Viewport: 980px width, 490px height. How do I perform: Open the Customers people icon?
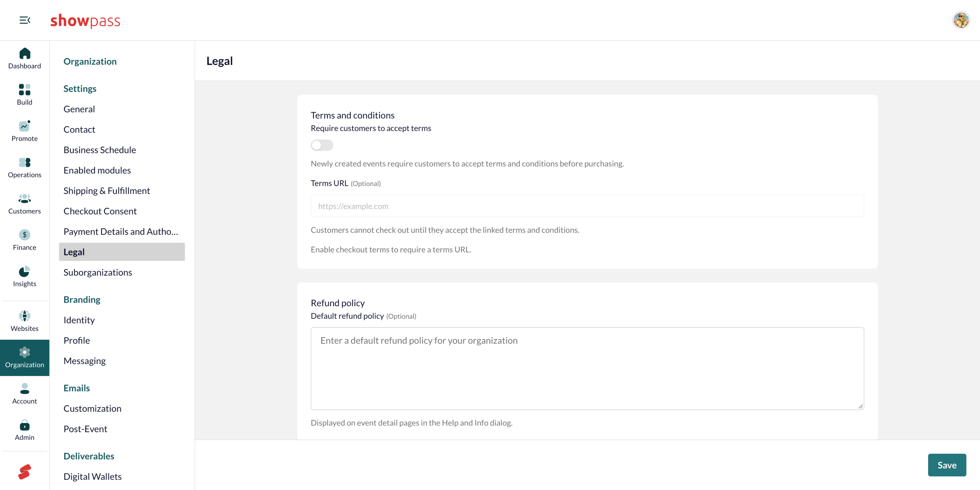pos(25,198)
